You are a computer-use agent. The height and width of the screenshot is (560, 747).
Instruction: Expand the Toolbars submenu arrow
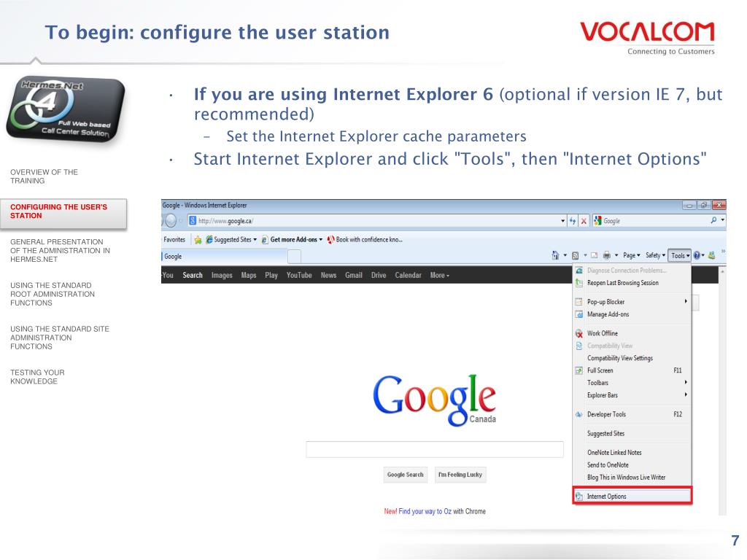click(x=686, y=382)
